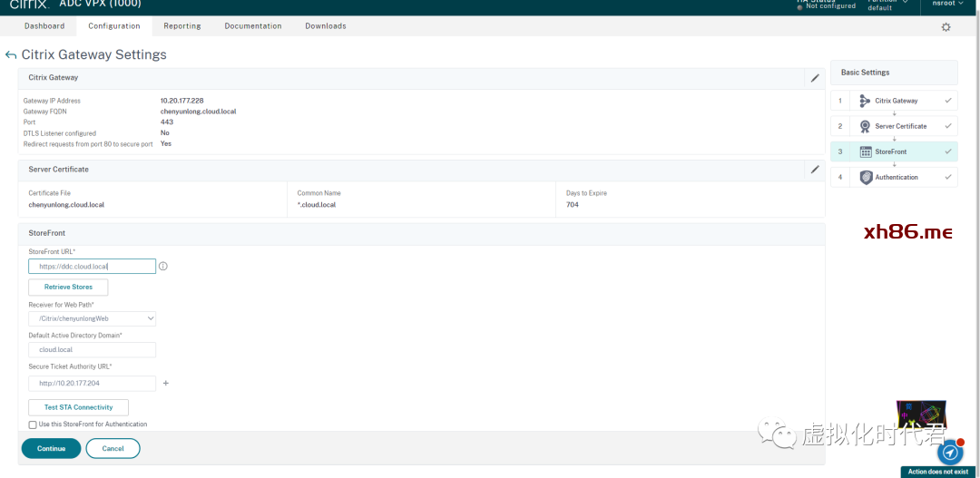Switch to the Dashboard tab
The height and width of the screenshot is (478, 980).
(44, 25)
